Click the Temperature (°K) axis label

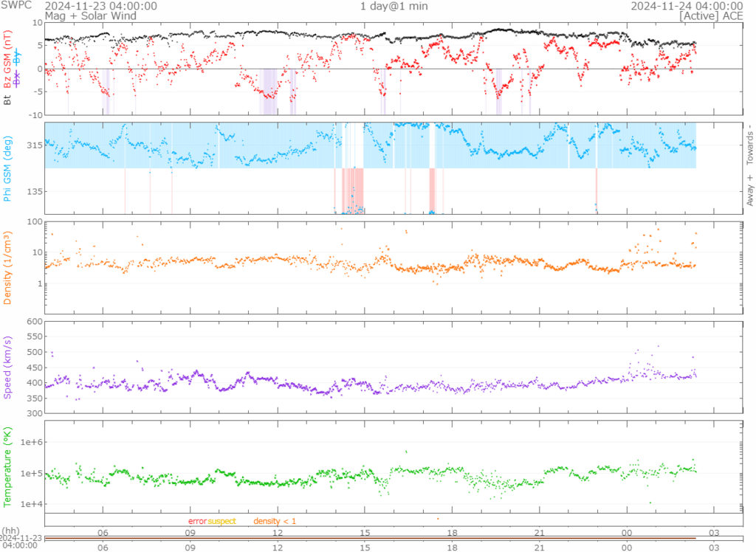(7, 466)
